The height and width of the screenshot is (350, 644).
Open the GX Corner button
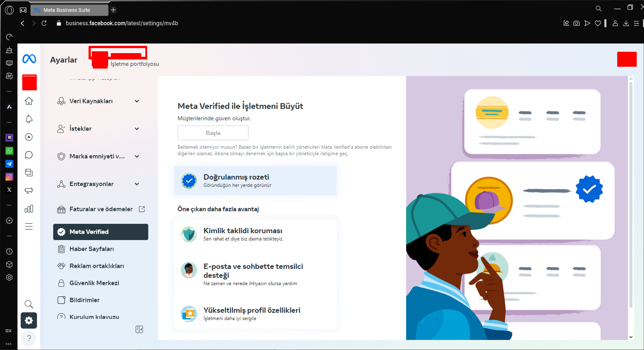23,10
